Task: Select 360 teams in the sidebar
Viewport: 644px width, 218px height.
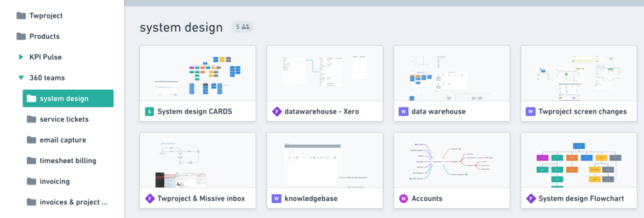Action: 47,78
